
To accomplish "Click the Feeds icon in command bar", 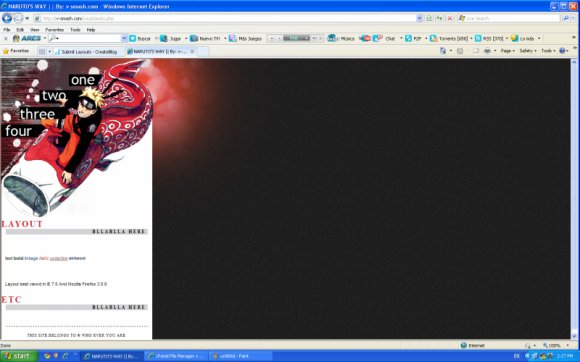I will [x=460, y=51].
